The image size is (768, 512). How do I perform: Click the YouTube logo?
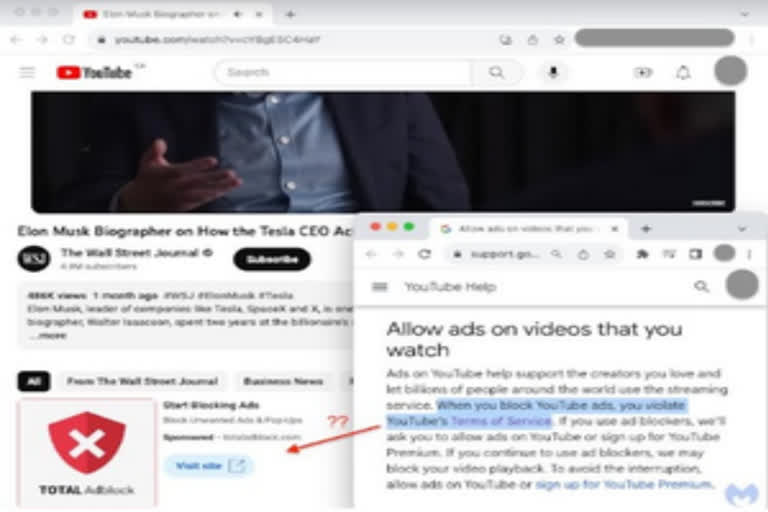[95, 73]
